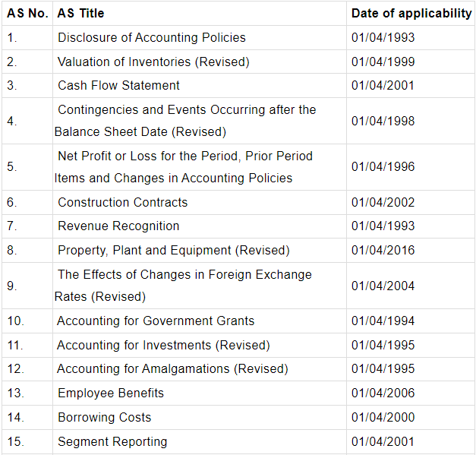Click 'Property, Plant and Equipment (Revised)' cell
The height and width of the screenshot is (455, 476).
pos(174,250)
